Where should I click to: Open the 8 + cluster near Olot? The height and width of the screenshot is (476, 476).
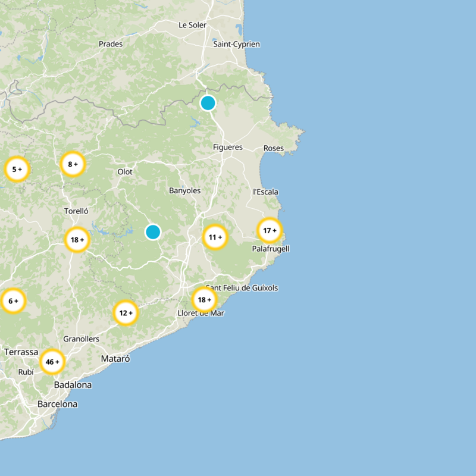coord(73,164)
